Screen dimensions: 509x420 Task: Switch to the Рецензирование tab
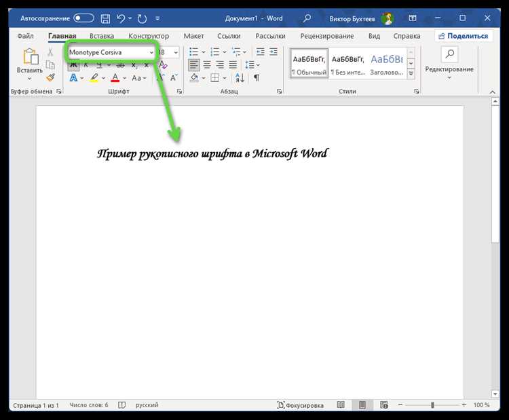pos(327,36)
